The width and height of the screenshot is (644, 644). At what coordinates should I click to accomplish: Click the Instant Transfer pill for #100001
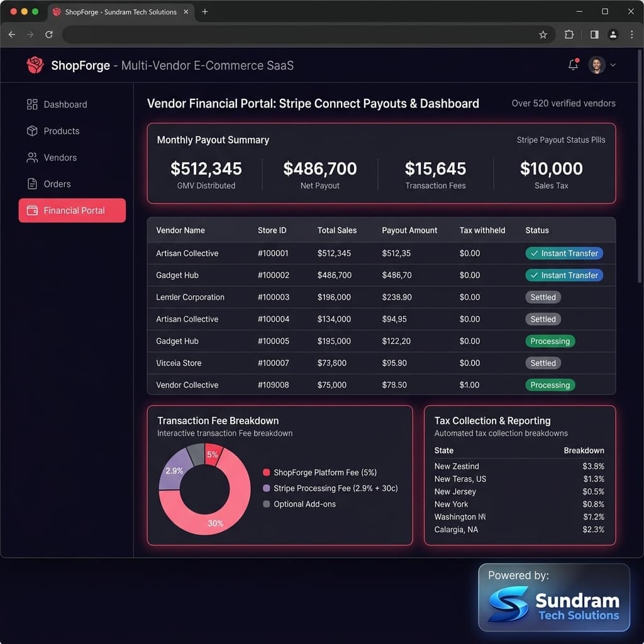point(564,253)
